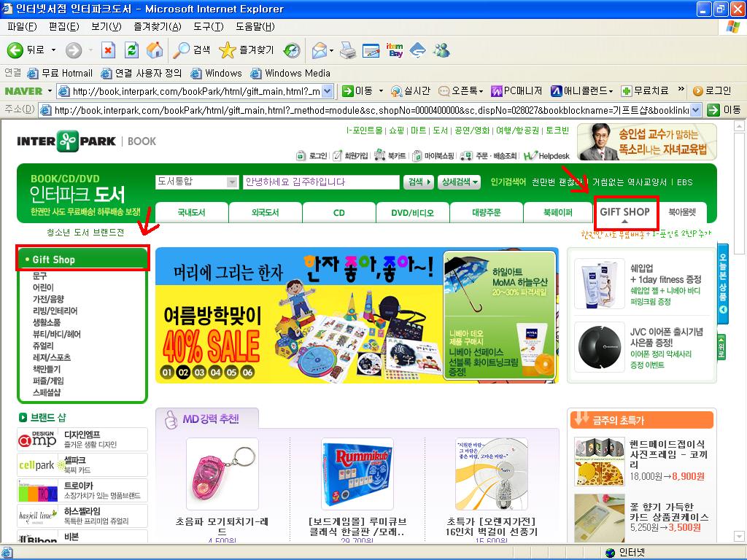This screenshot has height=560, width=747.
Task: Click the Rummikub product thumbnail
Action: click(357, 474)
